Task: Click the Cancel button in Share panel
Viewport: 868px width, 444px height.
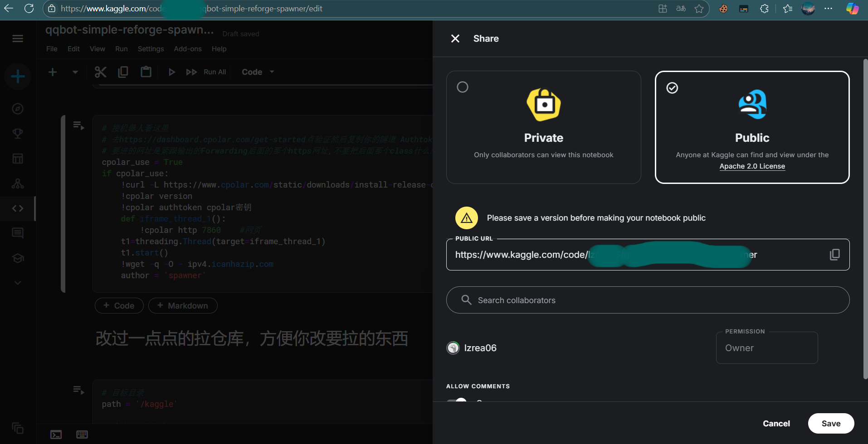Action: [x=776, y=424]
